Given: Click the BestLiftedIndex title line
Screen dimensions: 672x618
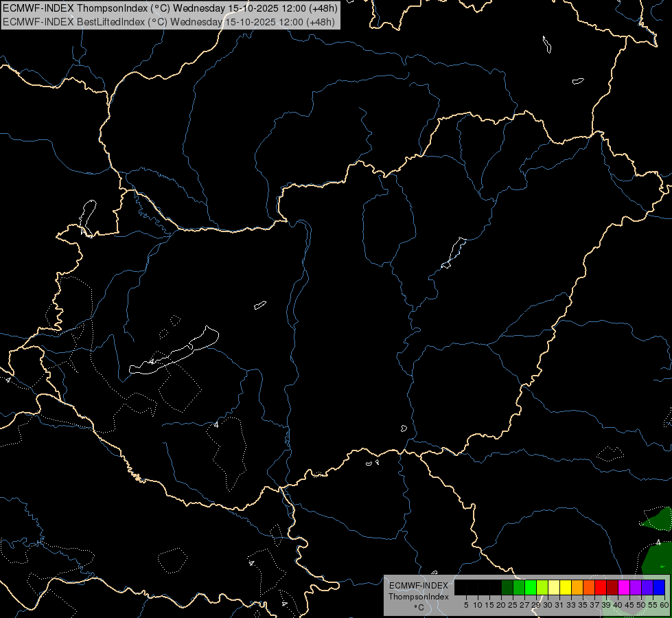Looking at the screenshot, I should (169, 22).
